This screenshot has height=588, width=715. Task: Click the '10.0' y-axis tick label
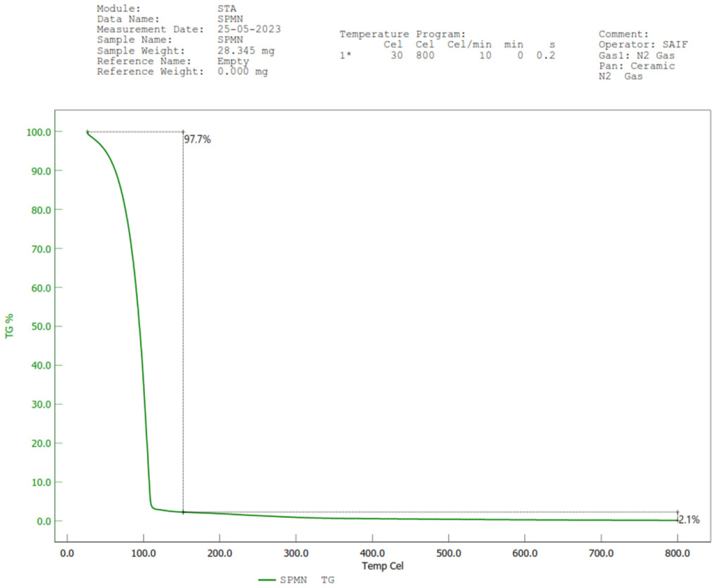41,482
